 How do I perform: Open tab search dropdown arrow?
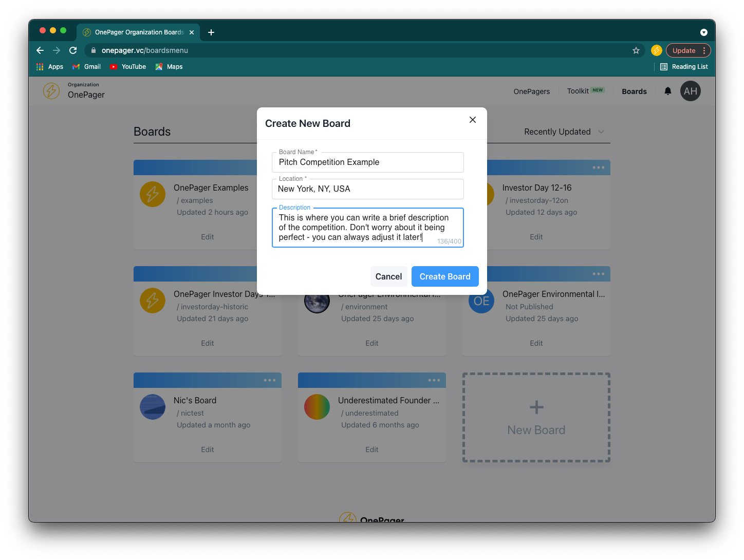click(703, 32)
